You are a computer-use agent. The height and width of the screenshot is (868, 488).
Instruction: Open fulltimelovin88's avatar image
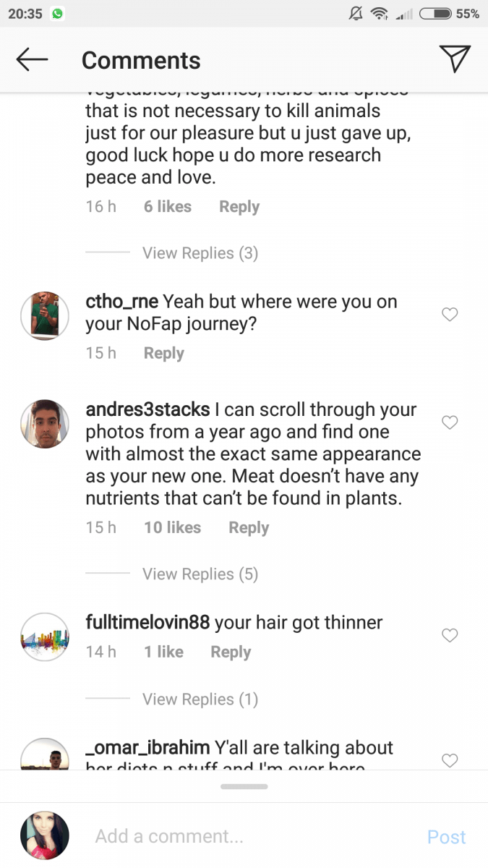tap(44, 637)
